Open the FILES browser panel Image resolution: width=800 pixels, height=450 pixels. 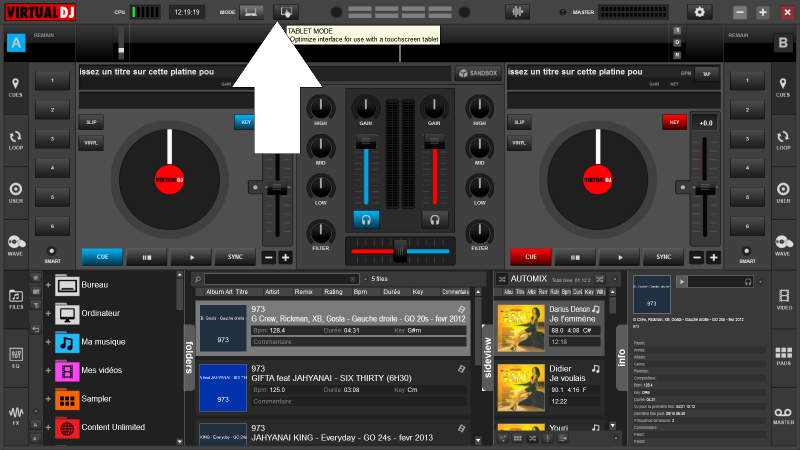point(15,299)
